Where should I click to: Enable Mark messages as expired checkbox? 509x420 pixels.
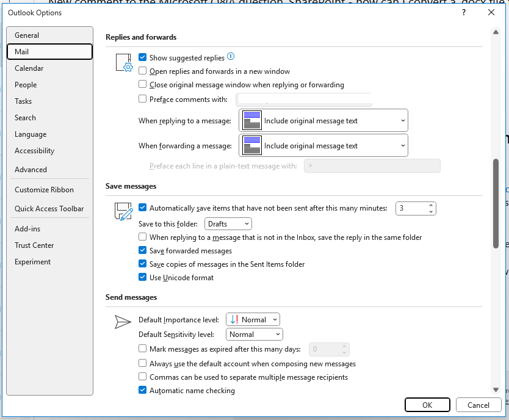click(142, 349)
